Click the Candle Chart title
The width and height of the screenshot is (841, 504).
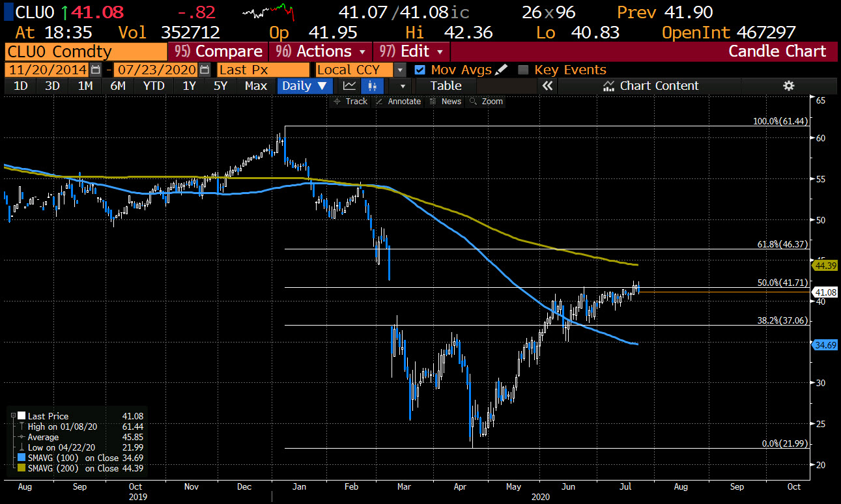777,51
